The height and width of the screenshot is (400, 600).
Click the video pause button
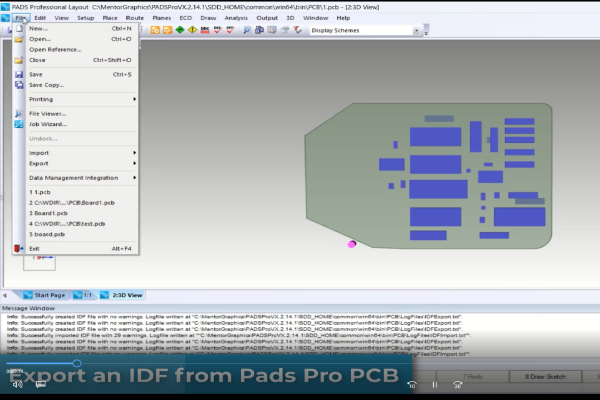coord(434,384)
